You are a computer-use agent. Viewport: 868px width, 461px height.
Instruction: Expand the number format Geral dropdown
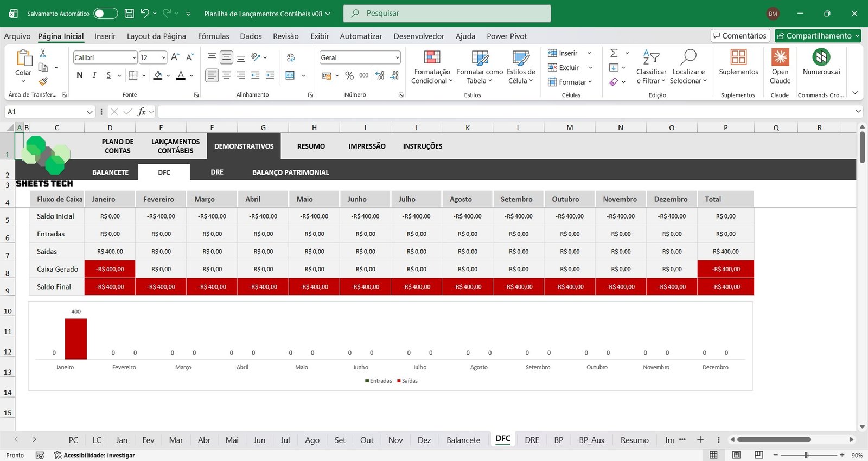[397, 57]
